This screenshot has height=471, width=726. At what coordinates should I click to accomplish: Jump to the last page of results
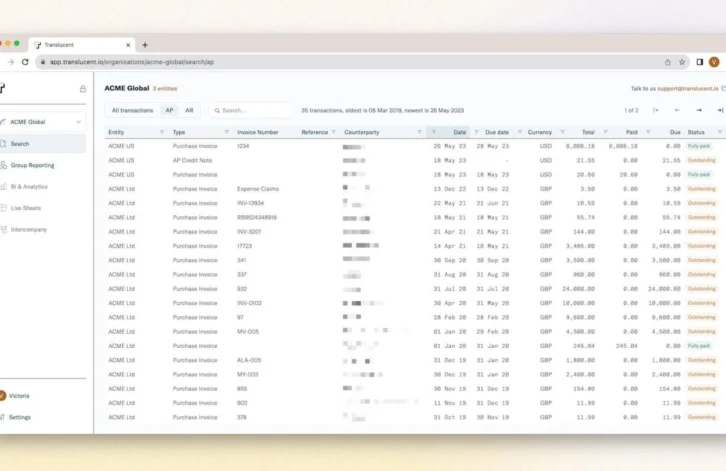pos(719,110)
